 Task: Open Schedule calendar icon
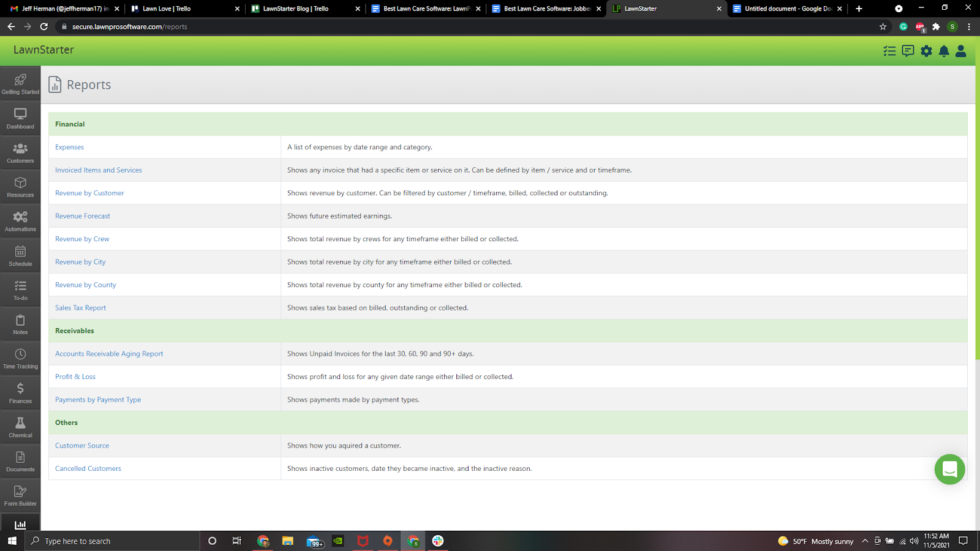[x=20, y=255]
